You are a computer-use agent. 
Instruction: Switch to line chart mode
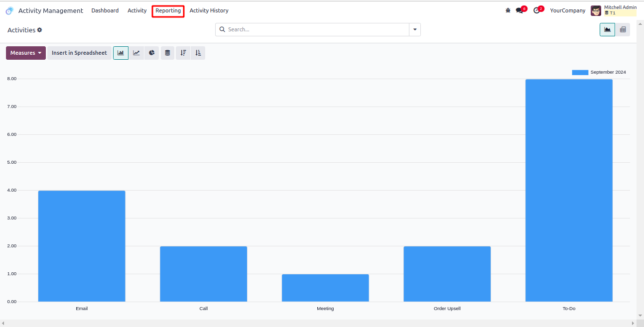click(136, 53)
